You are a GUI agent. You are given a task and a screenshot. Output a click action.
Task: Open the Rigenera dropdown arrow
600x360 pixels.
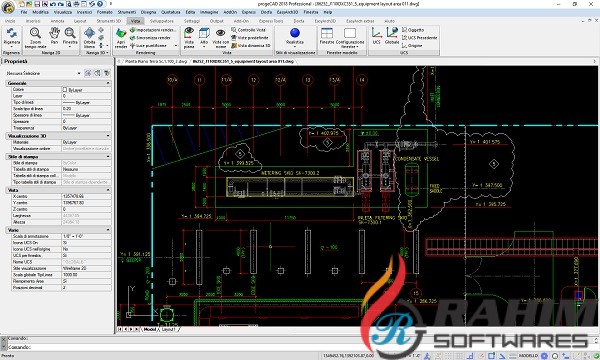click(x=11, y=47)
